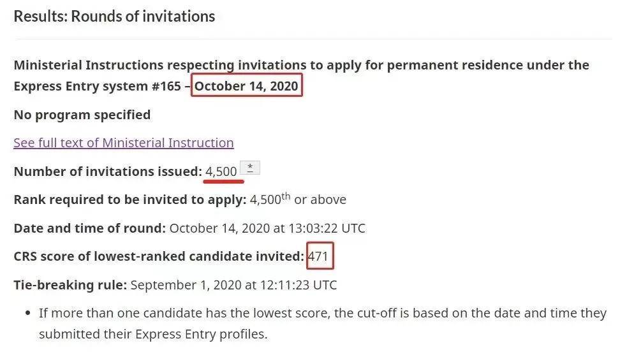Click the asterisk footnote next to 4,500
This screenshot has width=634, height=364.
[x=250, y=168]
